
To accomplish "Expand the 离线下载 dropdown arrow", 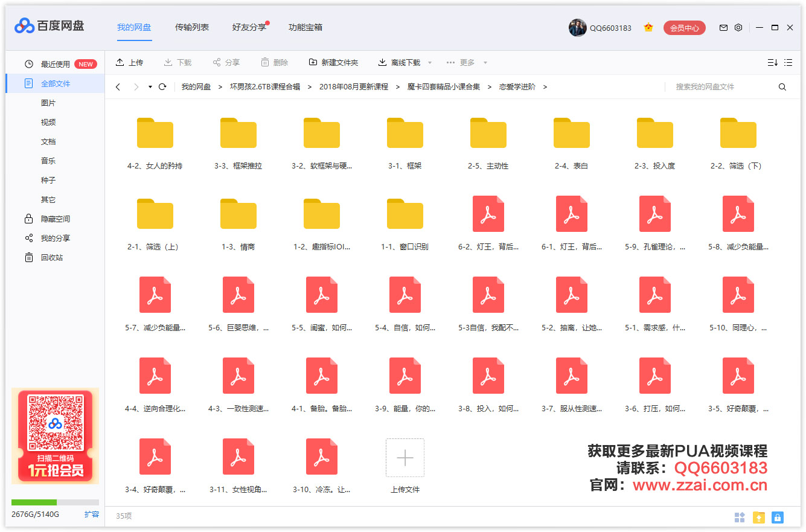I will [x=430, y=63].
